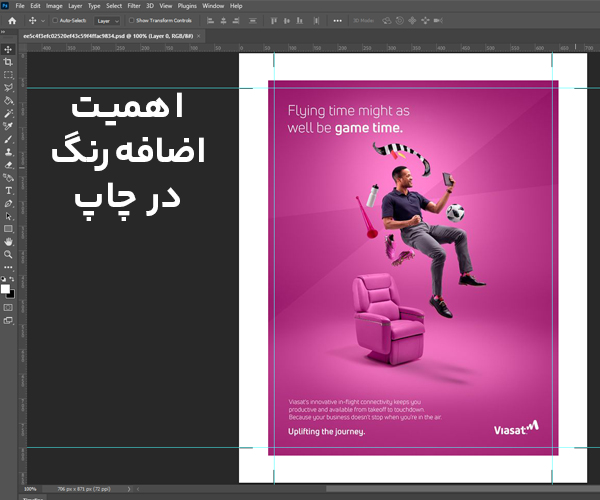Click the 3D zoom video-camera icon

[x=438, y=21]
